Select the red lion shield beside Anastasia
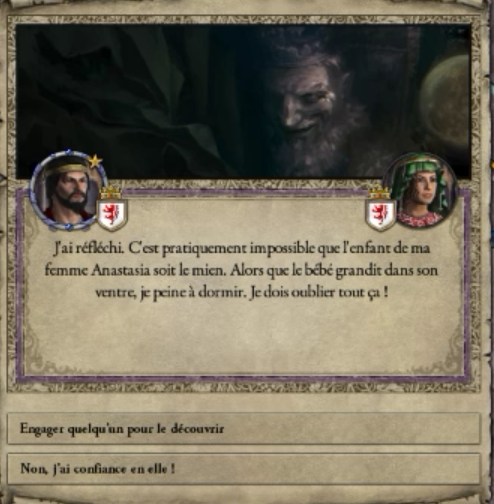Image resolution: width=494 pixels, height=504 pixels. pos(380,216)
